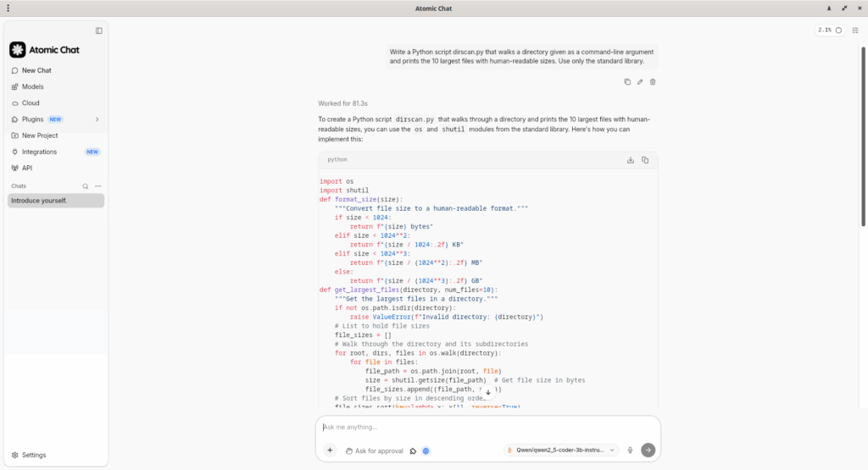Jump to bottom with the down-arrow button
The height and width of the screenshot is (470, 868).
tap(487, 392)
